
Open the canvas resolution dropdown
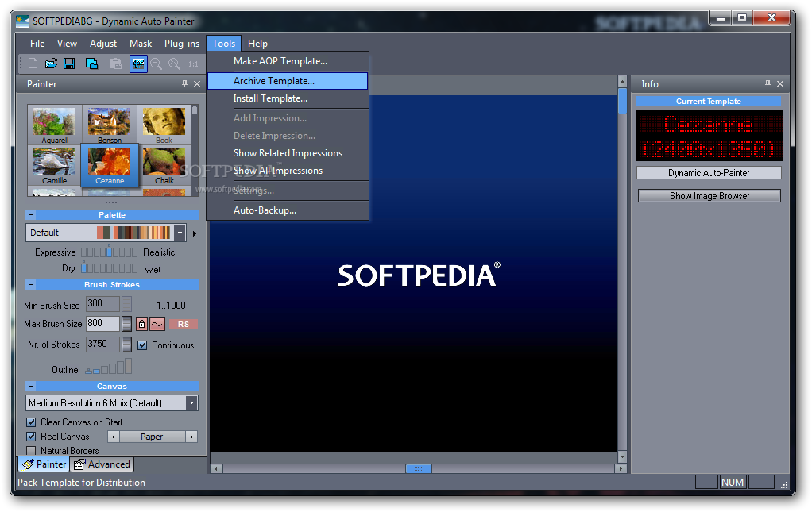coord(191,403)
